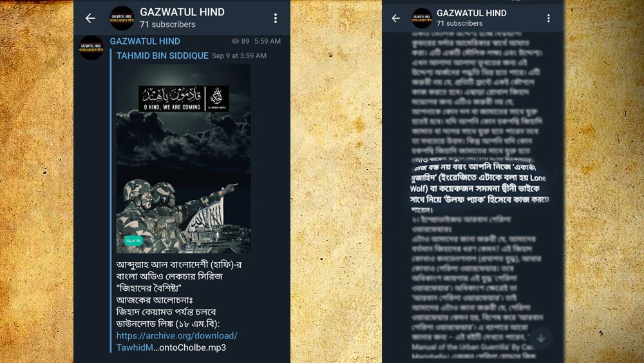This screenshot has width=644, height=363.
Task: Open the channel avatar in right header
Action: point(422,18)
